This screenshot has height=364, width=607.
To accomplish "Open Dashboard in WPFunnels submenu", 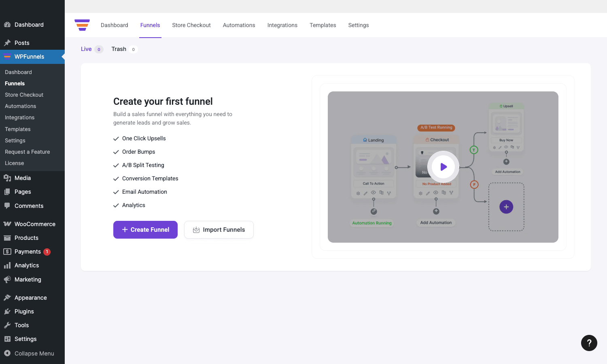I will coord(18,72).
